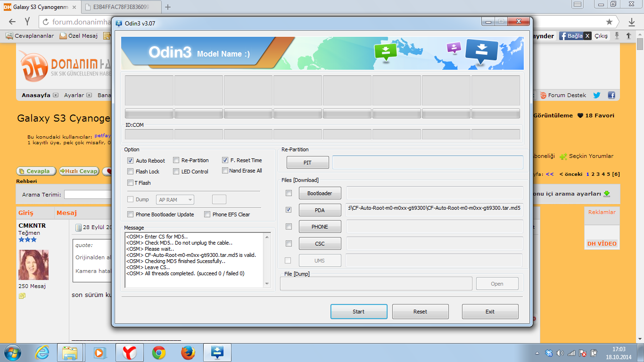Click the Cevapla reply button
This screenshot has height=362, width=644.
(36, 171)
